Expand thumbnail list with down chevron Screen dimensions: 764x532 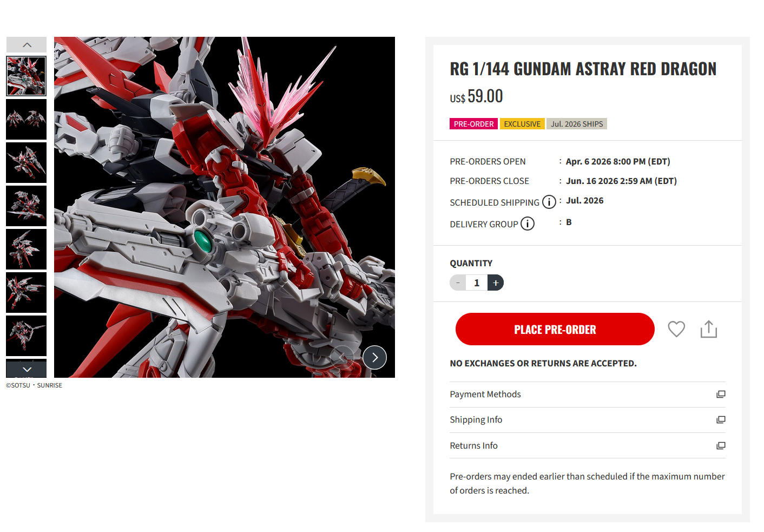pos(27,369)
